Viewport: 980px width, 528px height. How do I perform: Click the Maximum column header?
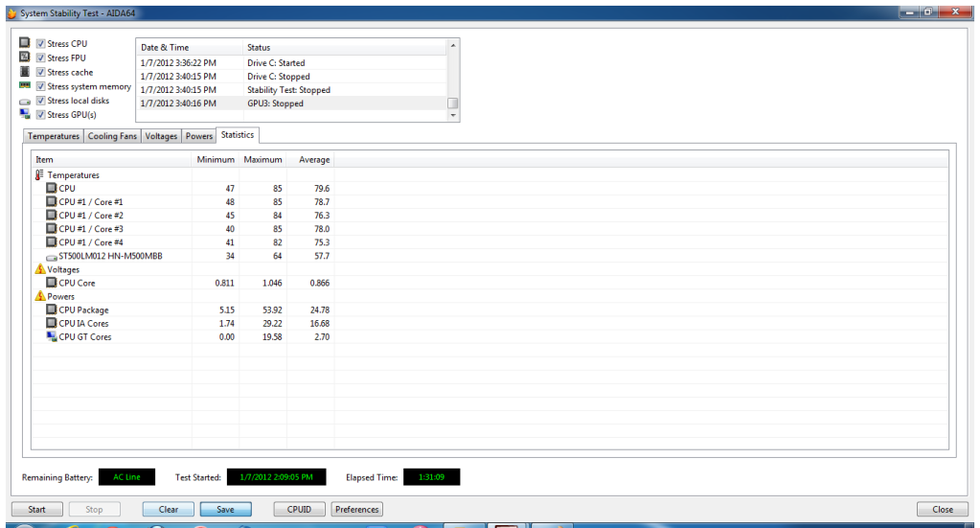[262, 159]
